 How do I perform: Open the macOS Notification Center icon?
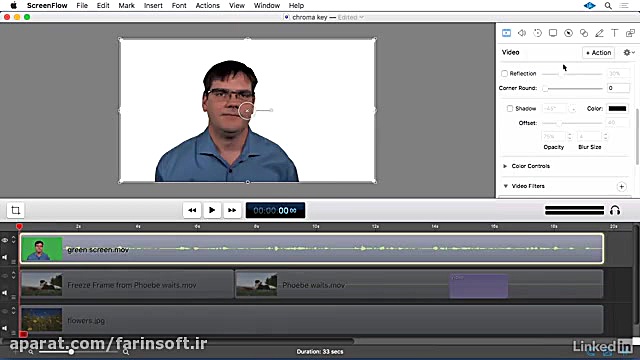pos(624,6)
